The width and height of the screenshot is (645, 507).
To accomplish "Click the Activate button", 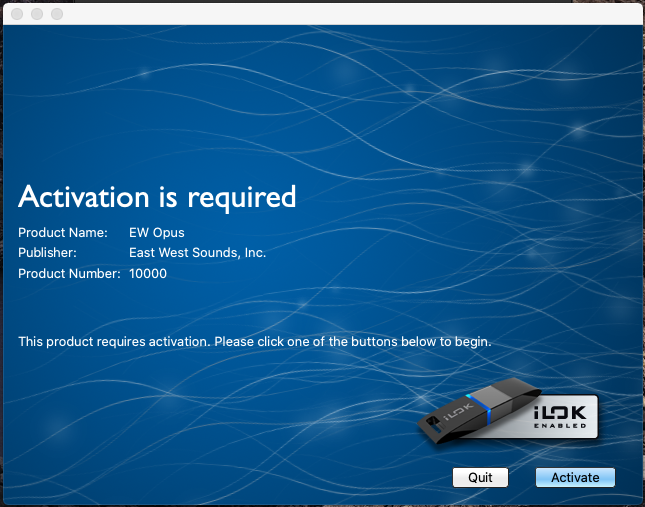I will click(x=575, y=477).
